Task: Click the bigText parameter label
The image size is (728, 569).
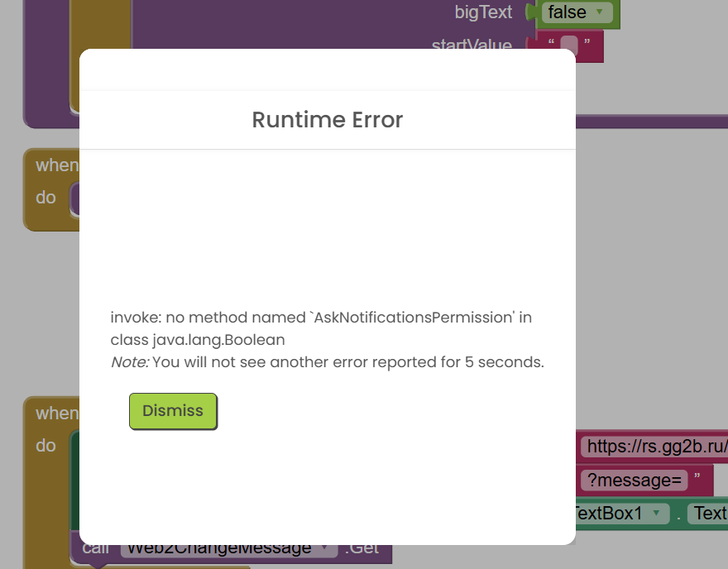Action: (x=483, y=12)
